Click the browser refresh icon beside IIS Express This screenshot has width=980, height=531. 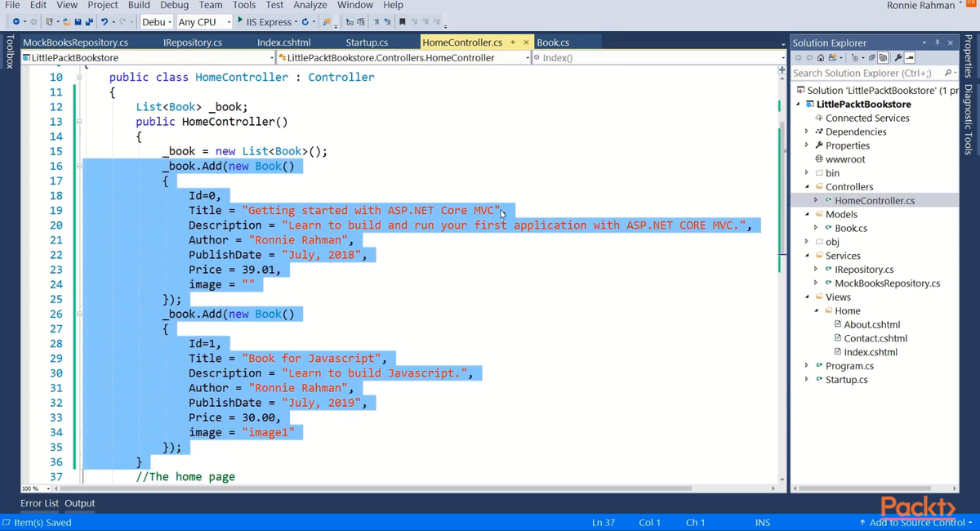point(305,21)
